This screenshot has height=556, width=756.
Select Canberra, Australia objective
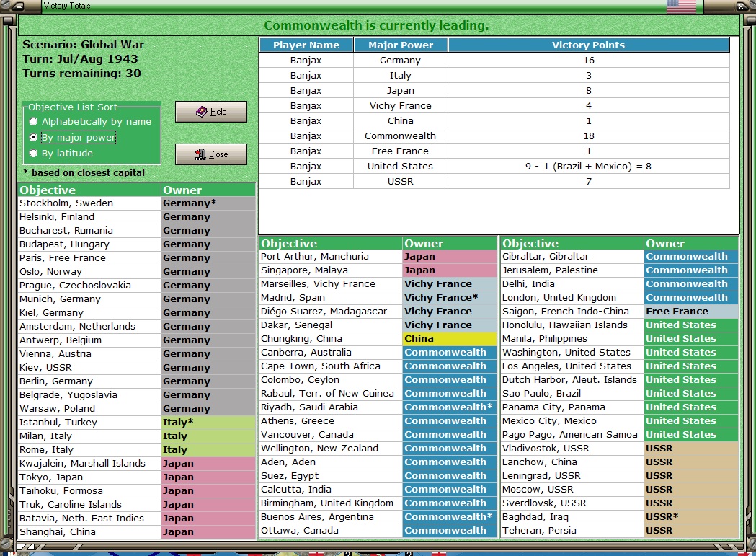pos(331,353)
